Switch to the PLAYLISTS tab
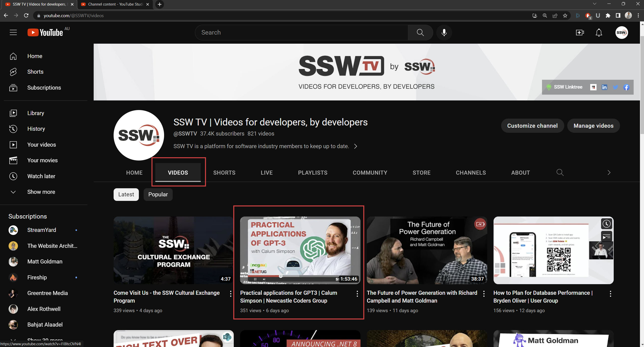Viewport: 644px width, 347px height. (x=313, y=173)
